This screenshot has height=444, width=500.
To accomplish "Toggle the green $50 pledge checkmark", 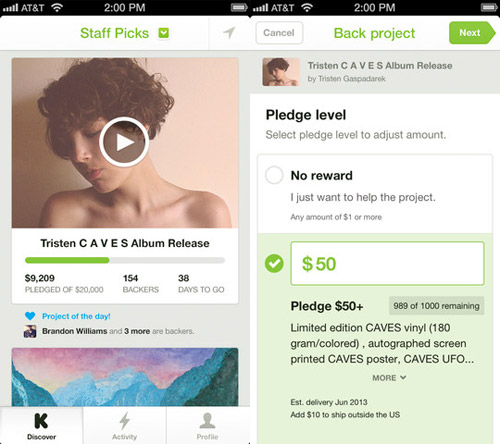I will (x=274, y=263).
